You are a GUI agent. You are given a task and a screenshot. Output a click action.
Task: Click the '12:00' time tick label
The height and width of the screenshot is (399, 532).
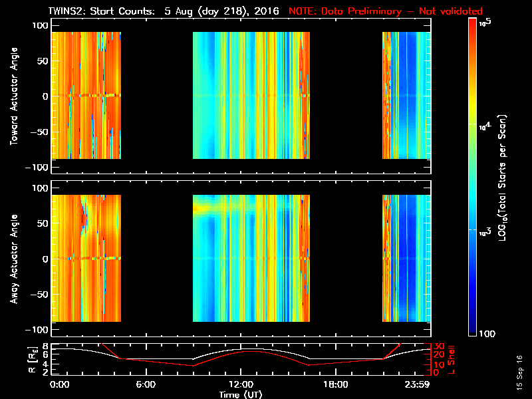(x=241, y=385)
